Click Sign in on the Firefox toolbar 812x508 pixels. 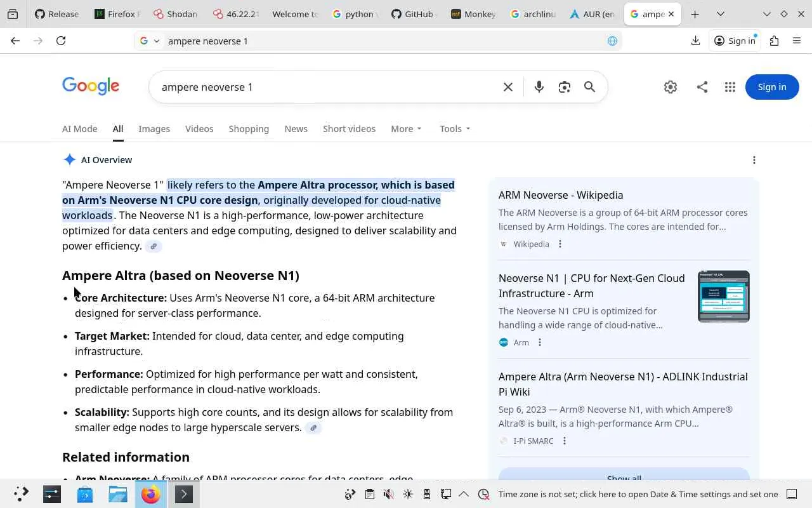point(735,41)
